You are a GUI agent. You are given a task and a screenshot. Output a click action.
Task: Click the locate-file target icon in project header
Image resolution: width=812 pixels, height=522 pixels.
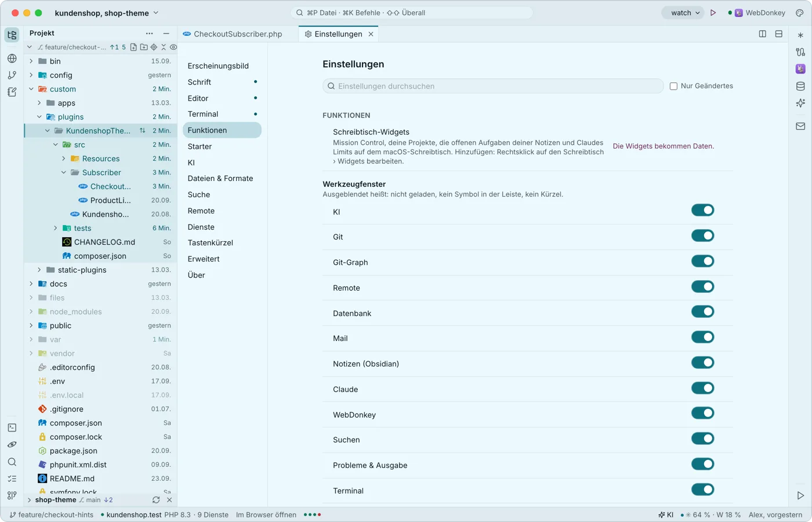pos(154,48)
